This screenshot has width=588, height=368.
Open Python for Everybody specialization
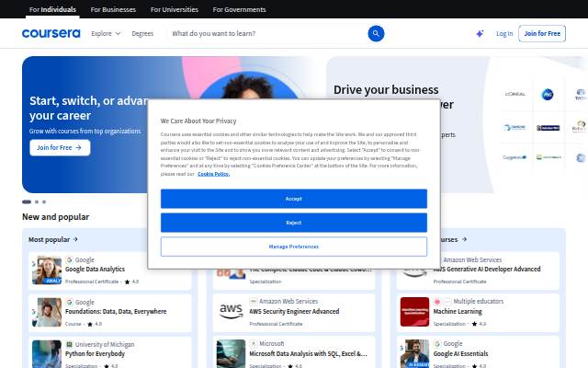95,353
